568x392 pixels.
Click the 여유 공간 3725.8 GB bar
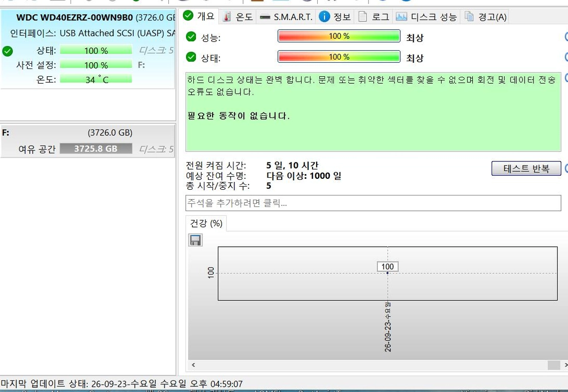(96, 148)
